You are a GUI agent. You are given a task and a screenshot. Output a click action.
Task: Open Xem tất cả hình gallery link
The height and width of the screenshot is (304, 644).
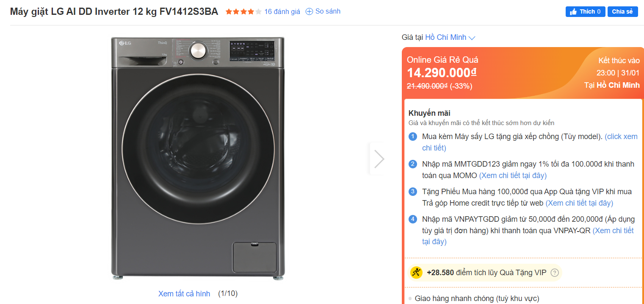pyautogui.click(x=184, y=293)
